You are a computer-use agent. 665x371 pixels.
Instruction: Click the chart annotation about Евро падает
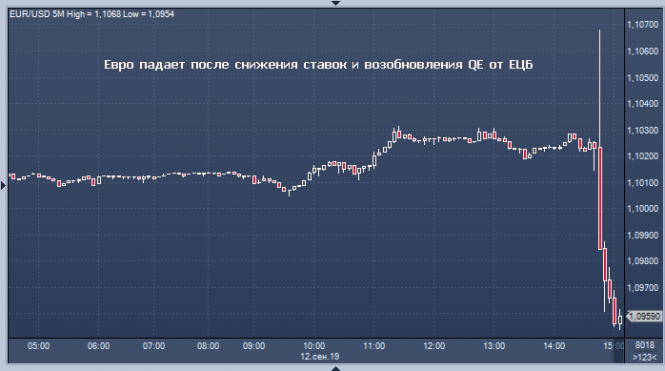tap(319, 65)
